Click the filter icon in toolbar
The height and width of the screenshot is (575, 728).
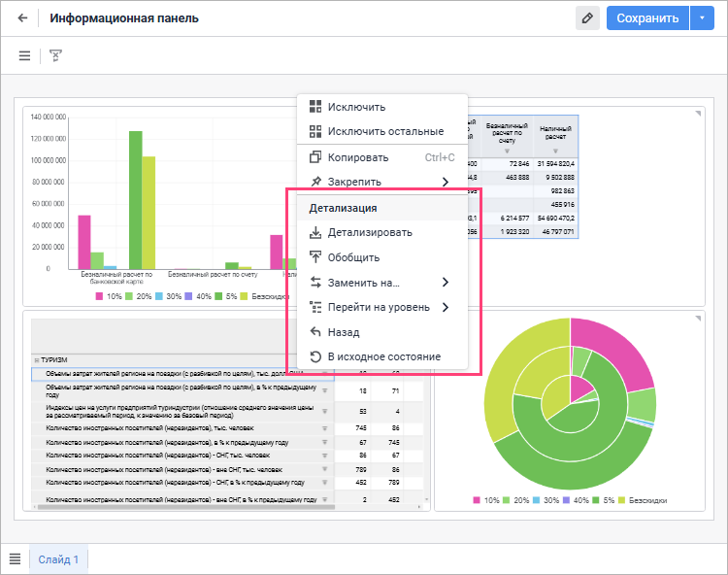56,56
